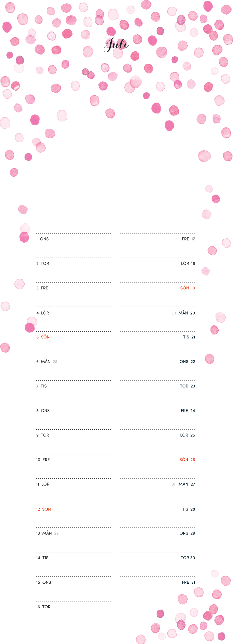The image size is (233, 644).
Task: Click week number 28 label
Action: point(55,362)
